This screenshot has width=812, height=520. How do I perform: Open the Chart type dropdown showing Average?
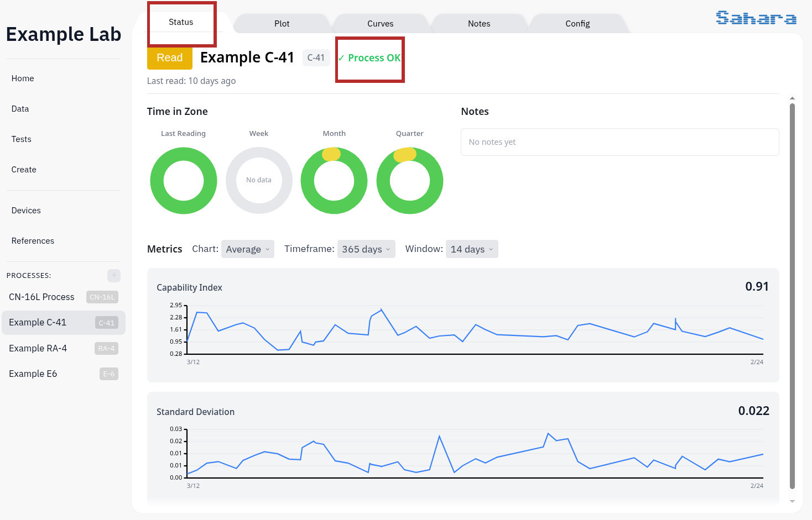[x=247, y=249]
